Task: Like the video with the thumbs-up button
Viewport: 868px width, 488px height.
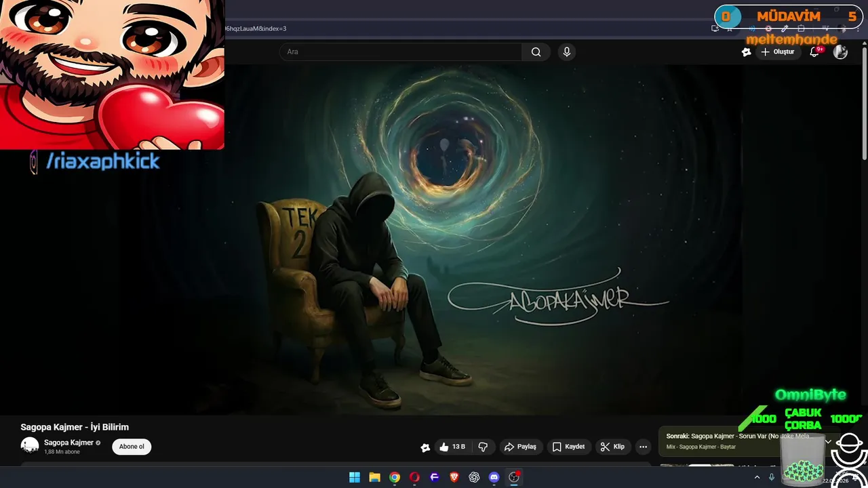Action: tap(452, 447)
